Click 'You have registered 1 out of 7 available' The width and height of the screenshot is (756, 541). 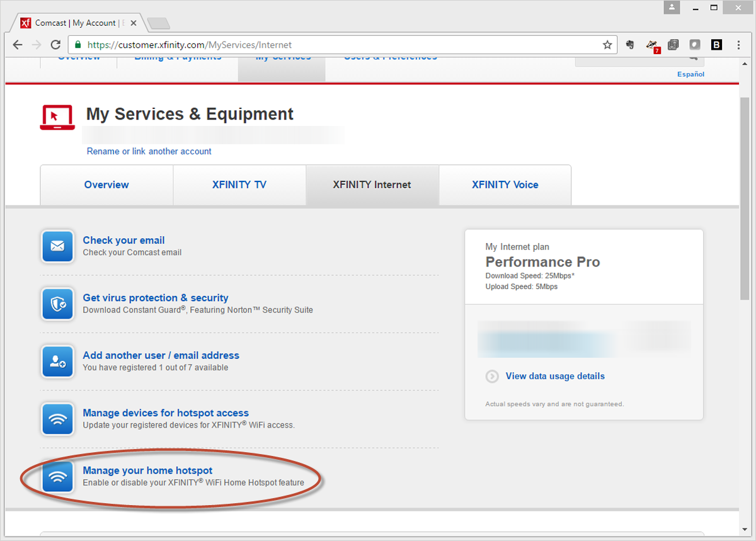pyautogui.click(x=156, y=367)
